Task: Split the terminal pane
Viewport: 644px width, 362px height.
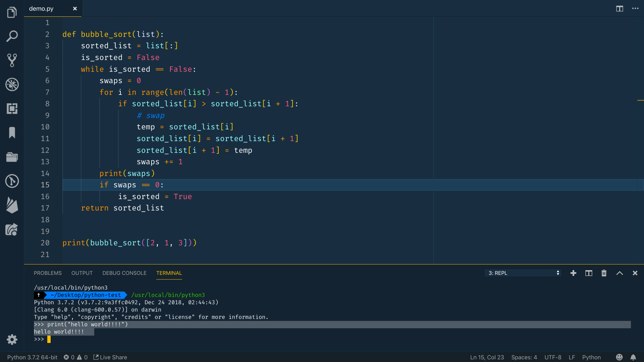Action: click(x=589, y=273)
